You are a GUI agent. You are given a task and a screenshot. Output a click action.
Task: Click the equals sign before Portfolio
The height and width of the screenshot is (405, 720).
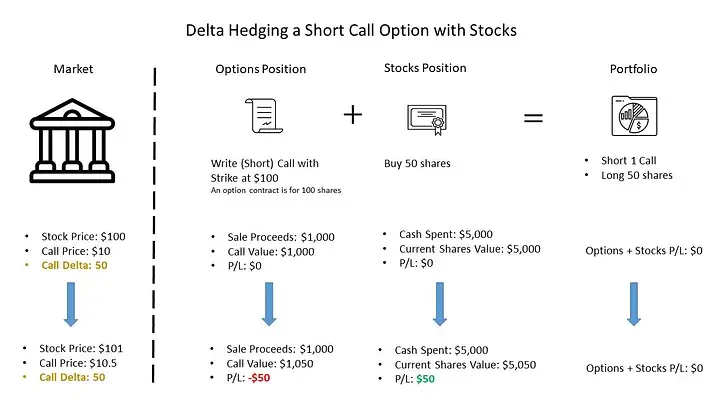(533, 118)
